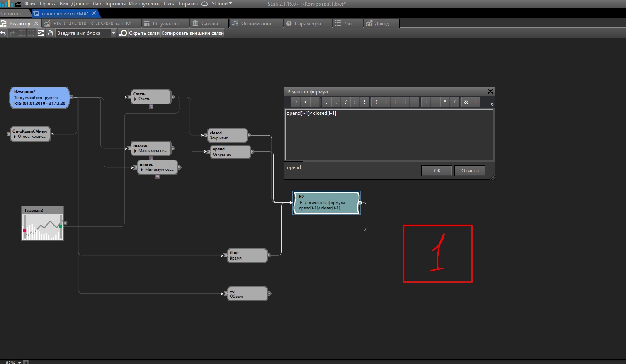Image resolution: width=626 pixels, height=364 pixels.
Task: Click the expand-blocks plus grid icon
Action: click(22, 33)
